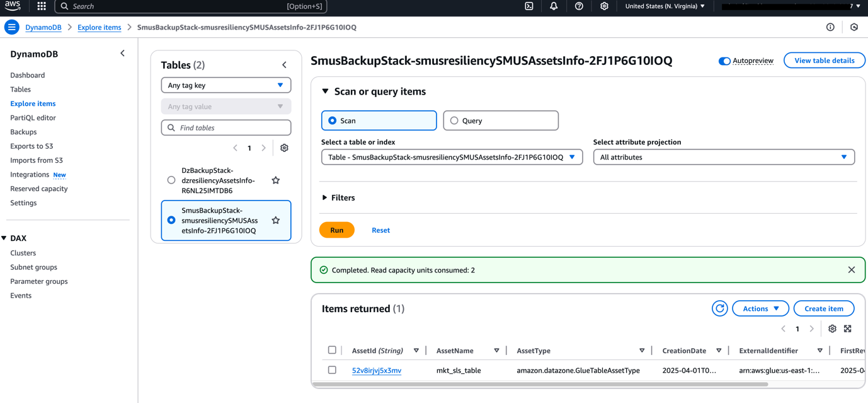Open the notifications bell
This screenshot has width=868, height=403.
554,8
